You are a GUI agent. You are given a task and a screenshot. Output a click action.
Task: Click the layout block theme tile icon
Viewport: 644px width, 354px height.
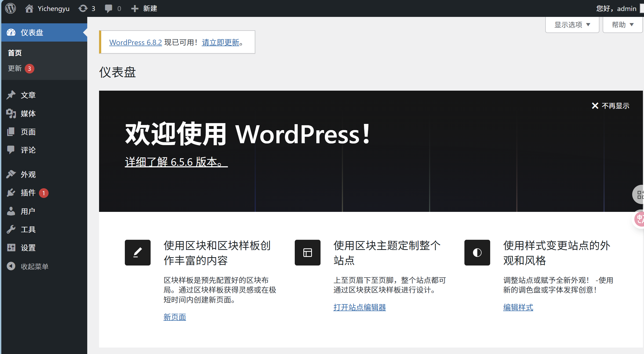(x=308, y=253)
